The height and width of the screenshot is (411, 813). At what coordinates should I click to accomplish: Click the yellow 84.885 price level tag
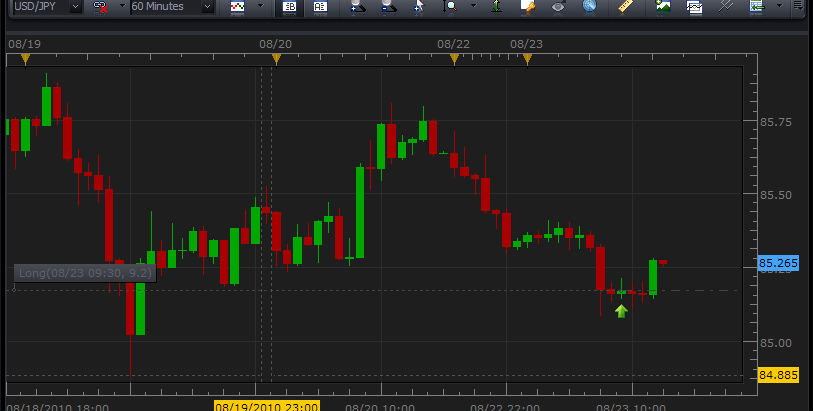click(x=778, y=375)
